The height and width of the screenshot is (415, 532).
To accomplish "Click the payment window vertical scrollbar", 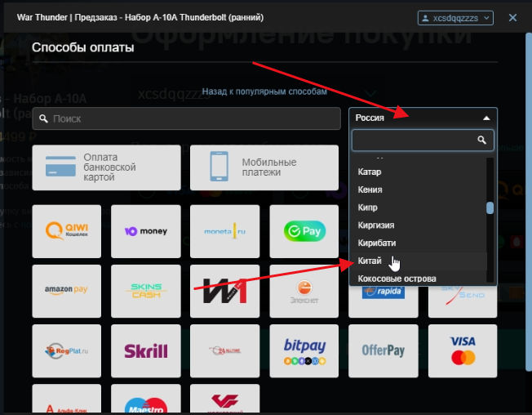I will tap(529, 202).
